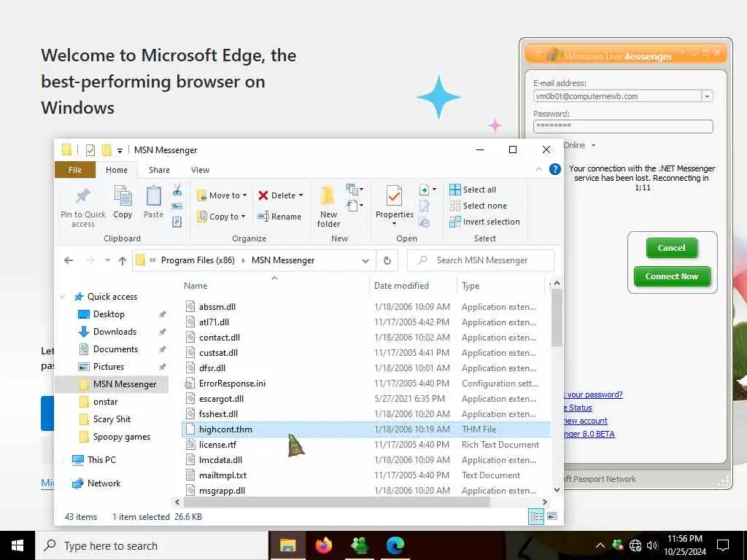747x560 pixels.
Task: Click Messenger 8.0 BETA link
Action: pos(589,434)
